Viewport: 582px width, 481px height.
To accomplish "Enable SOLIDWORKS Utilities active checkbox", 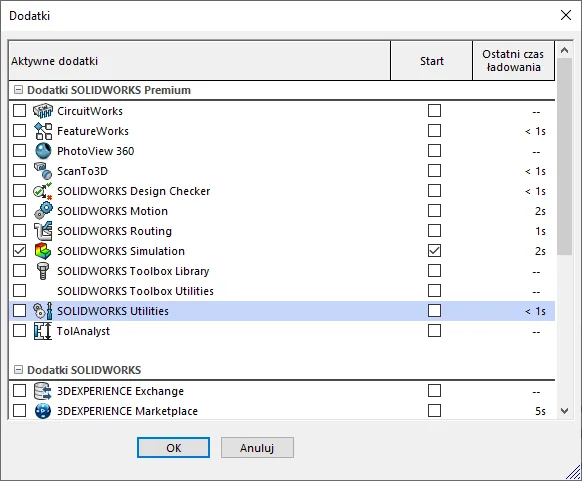I will tap(19, 311).
